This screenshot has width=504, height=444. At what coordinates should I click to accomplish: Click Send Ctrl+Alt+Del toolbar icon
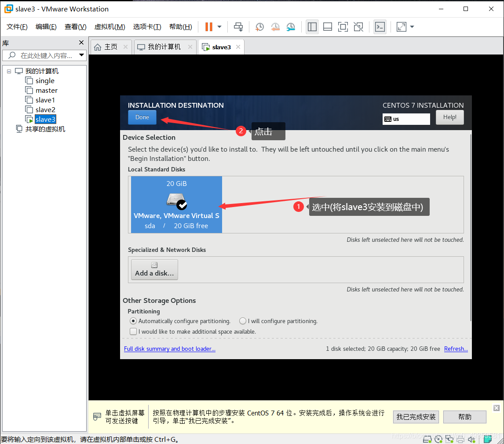(x=238, y=27)
